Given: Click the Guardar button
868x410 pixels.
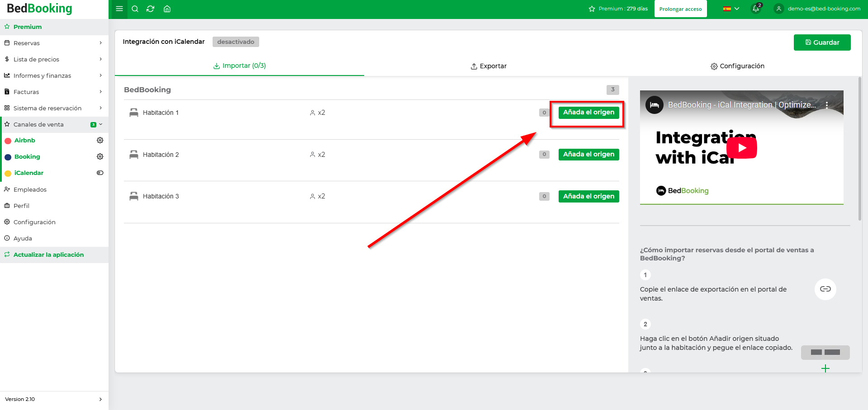Looking at the screenshot, I should coord(822,42).
